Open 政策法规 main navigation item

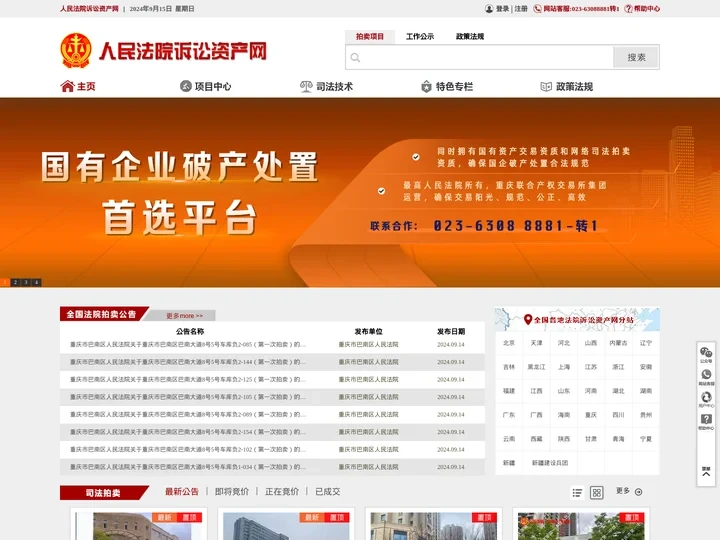[567, 86]
